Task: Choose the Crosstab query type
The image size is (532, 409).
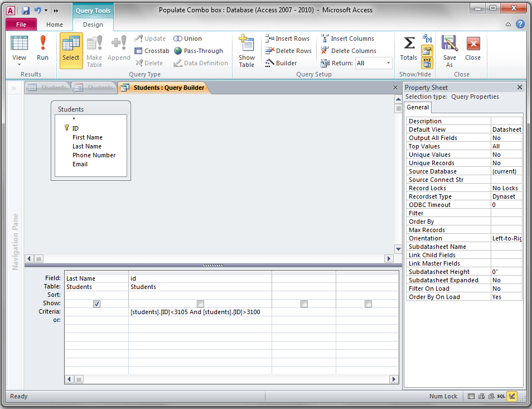Action: [152, 51]
